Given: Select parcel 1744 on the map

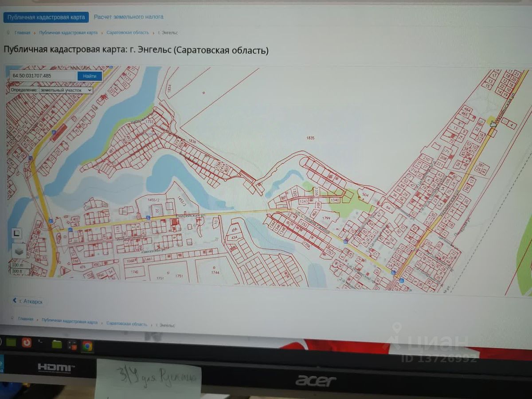Looking at the screenshot, I should pos(215,272).
